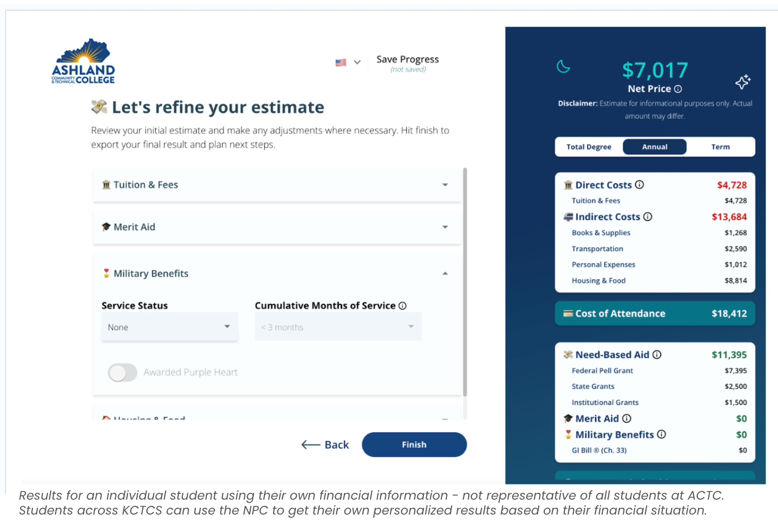Click the Military Benefits info icon
Viewport: 778px width, 532px height.
pyautogui.click(x=660, y=434)
